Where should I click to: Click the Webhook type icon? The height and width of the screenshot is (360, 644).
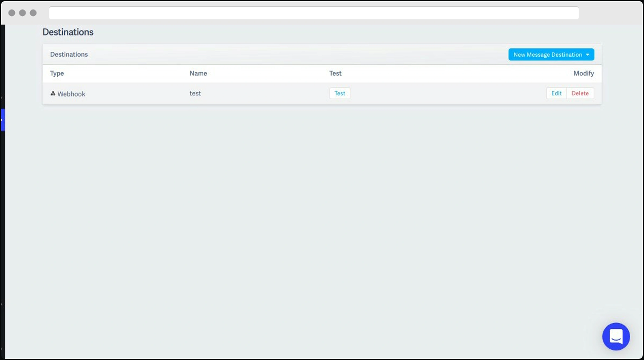[x=53, y=93]
